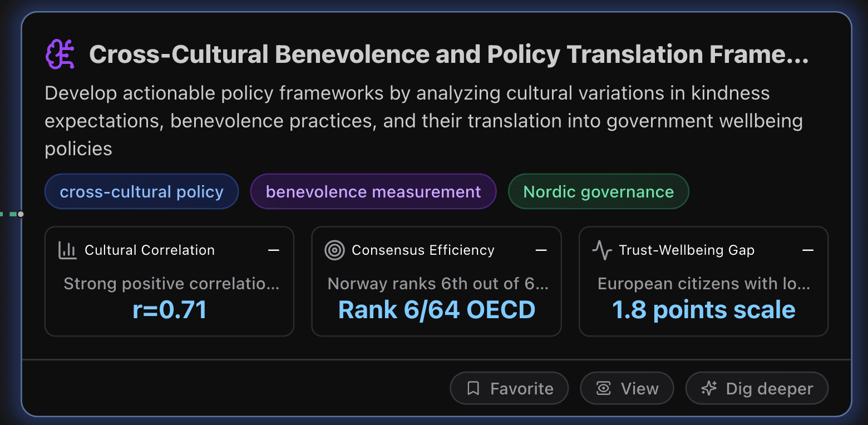Click the Favorite button
The width and height of the screenshot is (868, 425).
(509, 388)
